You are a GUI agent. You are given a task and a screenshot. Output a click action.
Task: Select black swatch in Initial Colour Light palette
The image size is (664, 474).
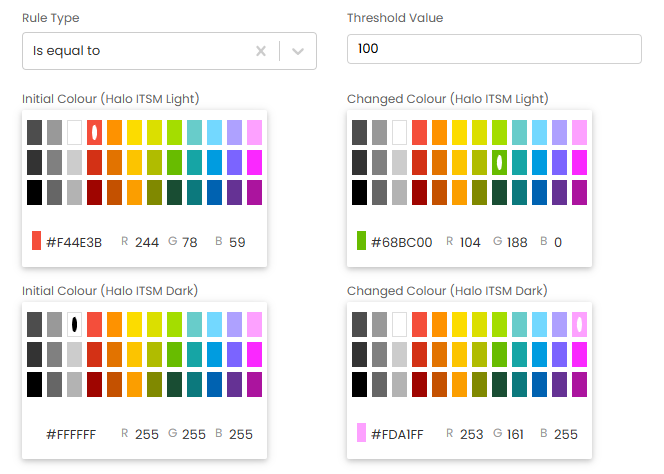point(35,191)
